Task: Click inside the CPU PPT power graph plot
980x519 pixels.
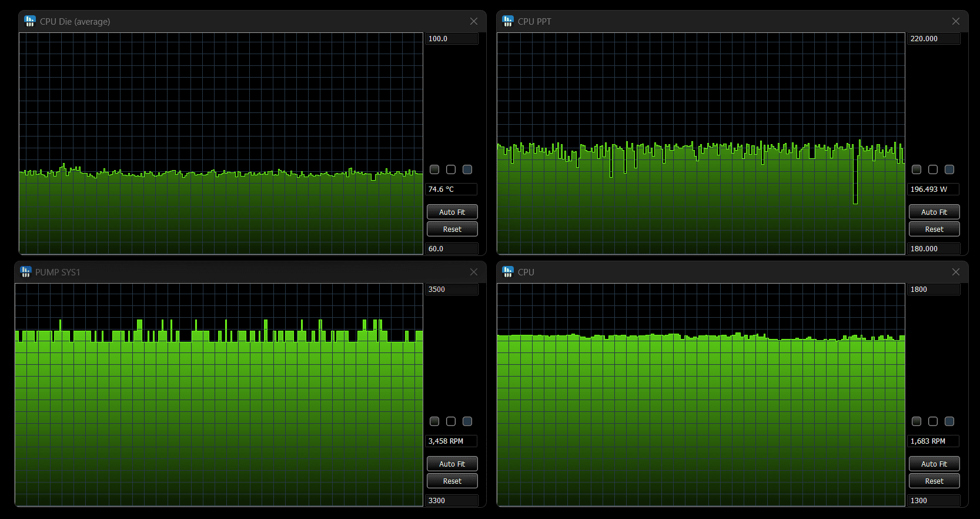Action: point(701,144)
